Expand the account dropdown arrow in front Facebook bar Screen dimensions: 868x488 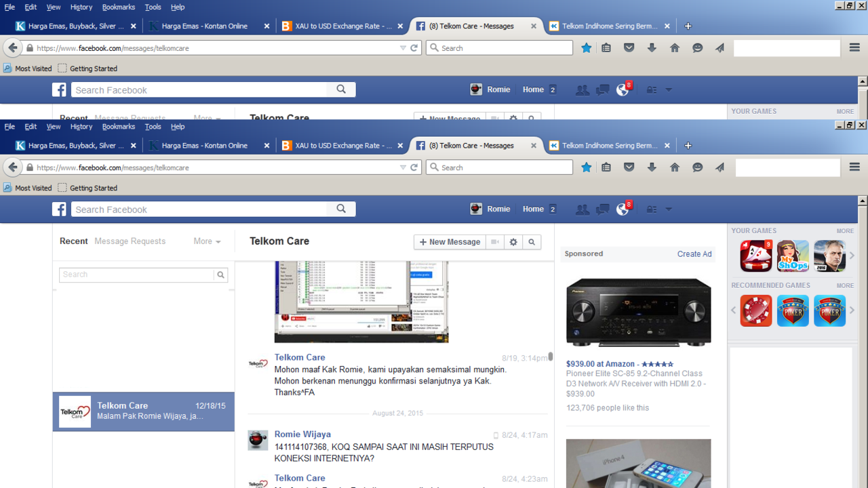[x=669, y=209]
